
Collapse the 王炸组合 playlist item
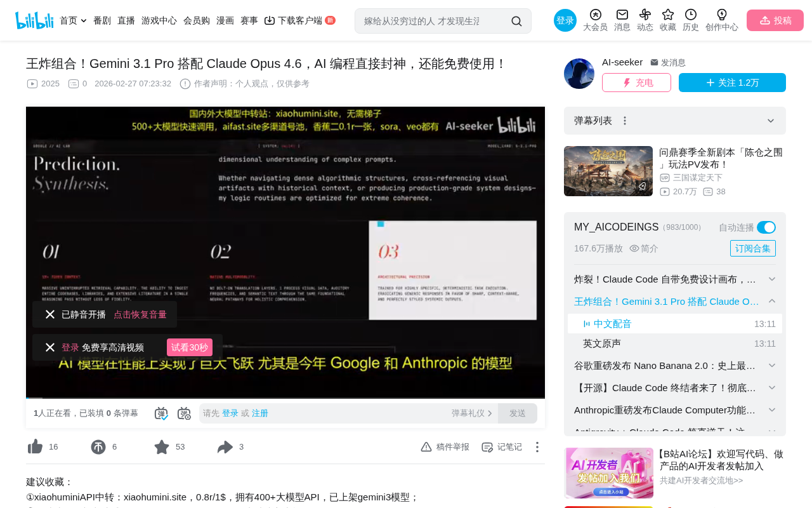click(772, 301)
